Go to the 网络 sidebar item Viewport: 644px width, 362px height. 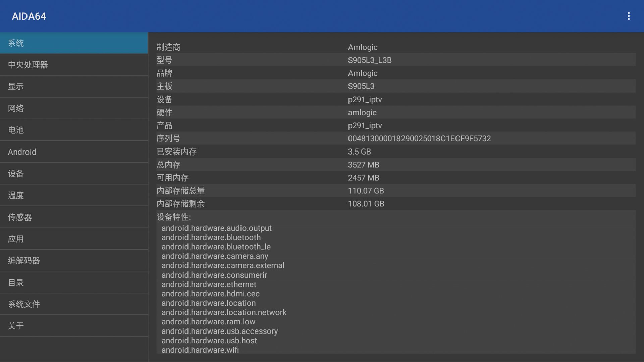(74, 108)
